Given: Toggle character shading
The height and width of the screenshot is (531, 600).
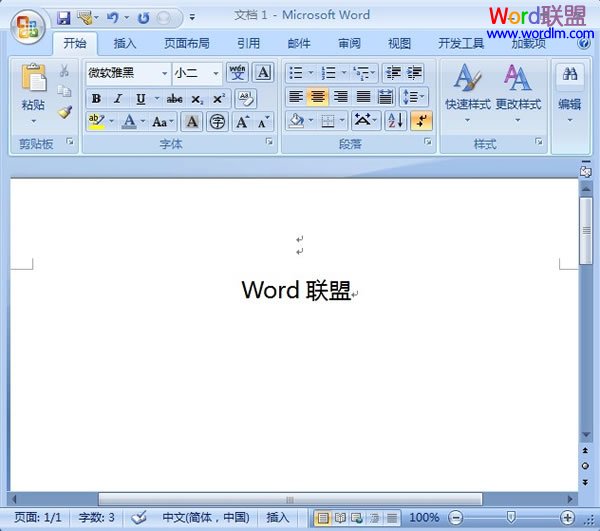Looking at the screenshot, I should (192, 122).
